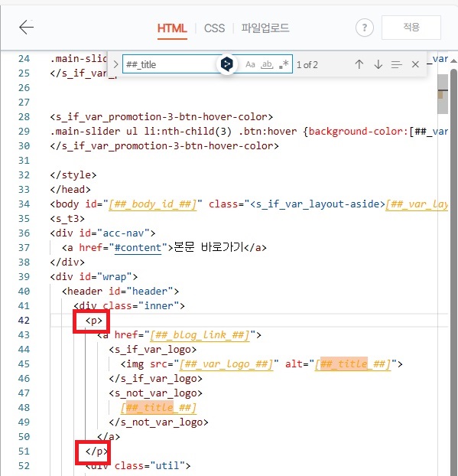
Task: Click the </head> tag on line 33
Action: coord(70,190)
